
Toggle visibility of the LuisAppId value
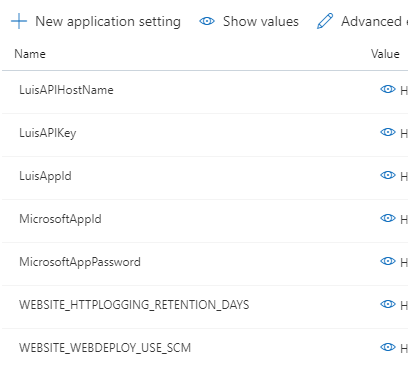[x=388, y=175]
